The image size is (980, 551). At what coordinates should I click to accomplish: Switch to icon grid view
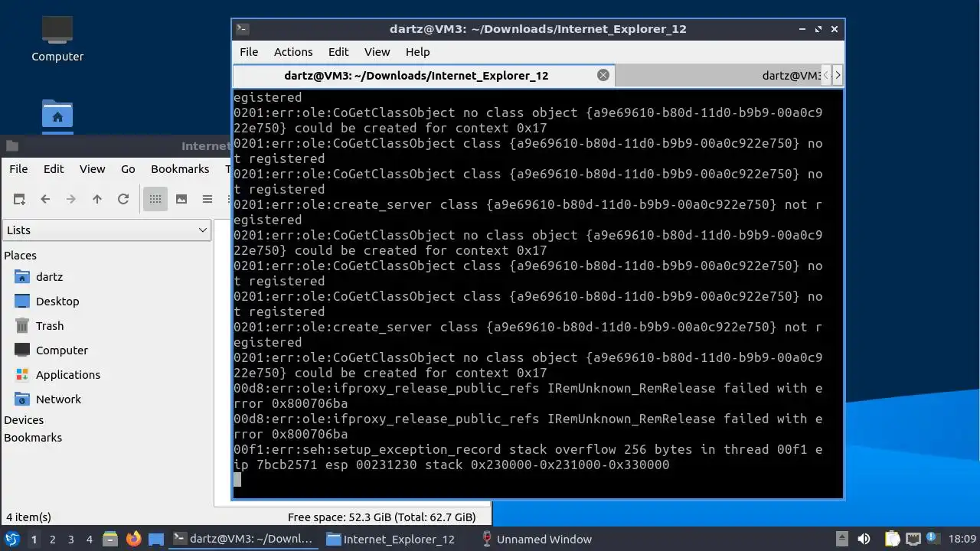click(155, 199)
